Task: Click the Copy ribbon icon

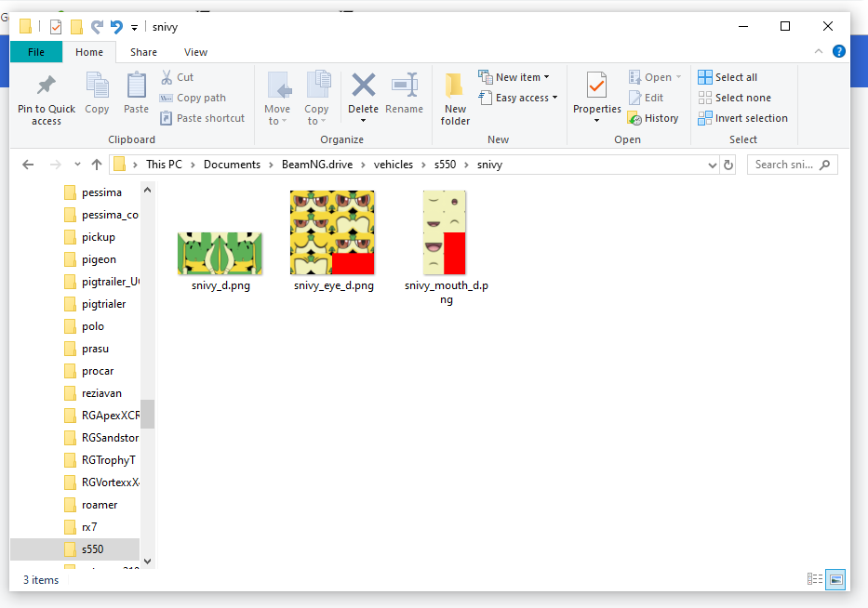Action: tap(98, 86)
